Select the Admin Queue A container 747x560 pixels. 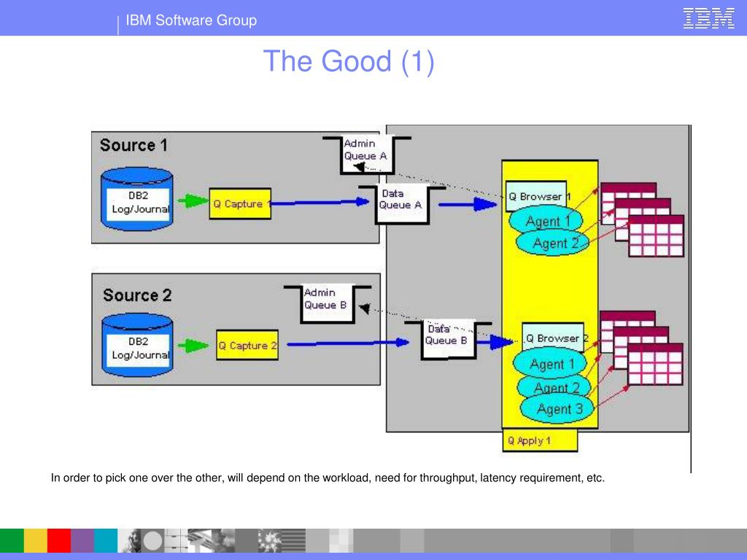click(367, 155)
